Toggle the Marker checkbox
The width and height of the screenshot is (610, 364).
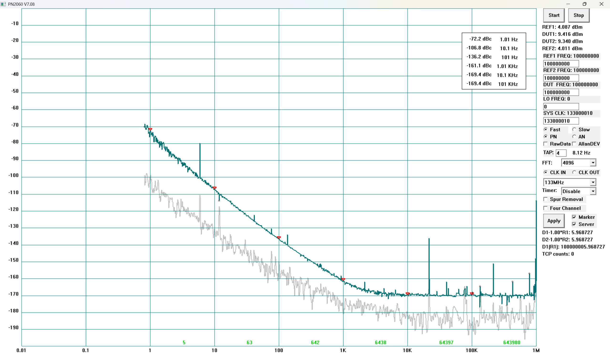(574, 217)
